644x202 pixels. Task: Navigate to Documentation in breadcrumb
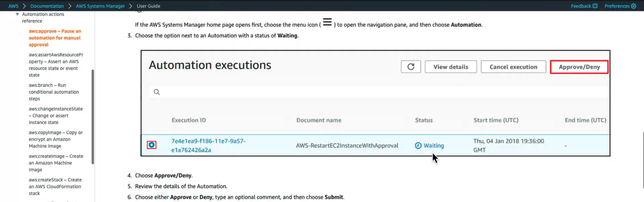pyautogui.click(x=47, y=6)
